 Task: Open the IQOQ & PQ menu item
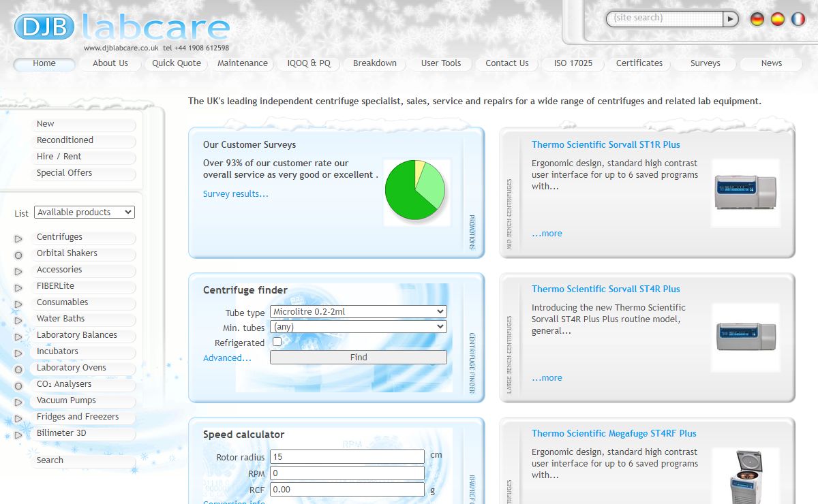pyautogui.click(x=309, y=63)
